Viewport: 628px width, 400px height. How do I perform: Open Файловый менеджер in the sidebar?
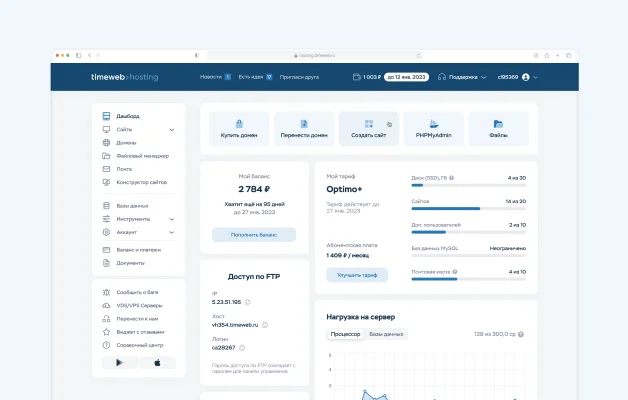(x=142, y=156)
